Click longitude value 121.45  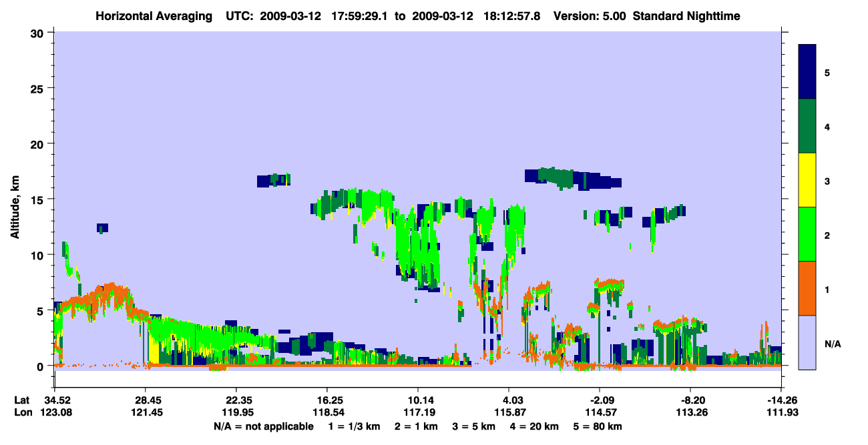tap(148, 412)
